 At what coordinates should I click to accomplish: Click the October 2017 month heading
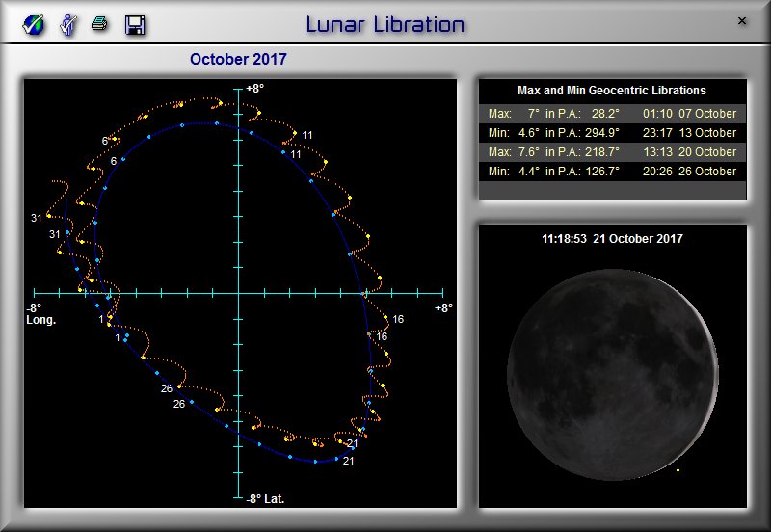[x=238, y=60]
